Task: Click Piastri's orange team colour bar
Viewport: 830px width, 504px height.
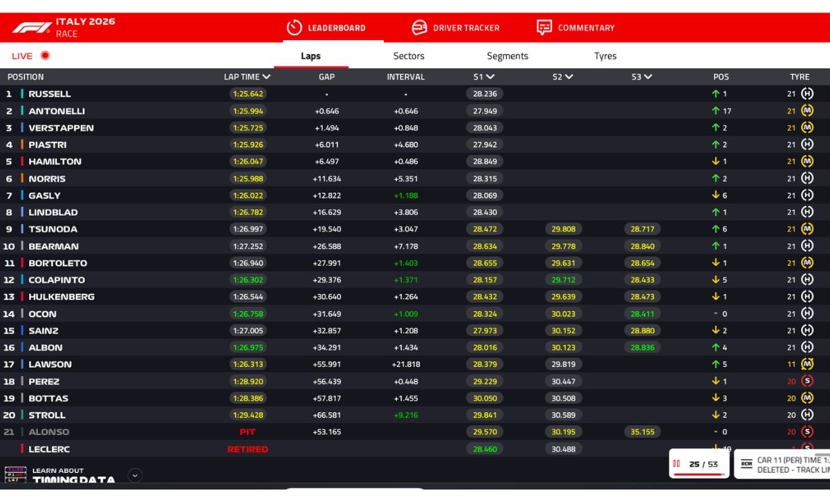Action: coord(22,144)
